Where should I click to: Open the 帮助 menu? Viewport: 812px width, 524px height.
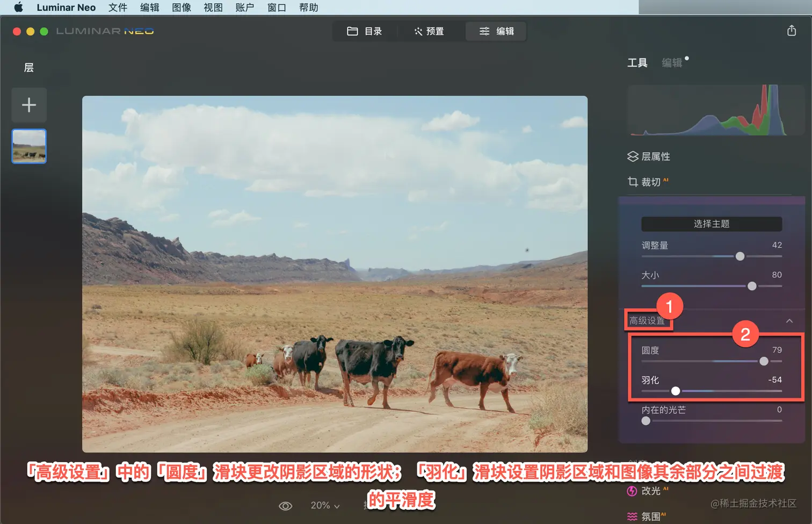coord(309,8)
